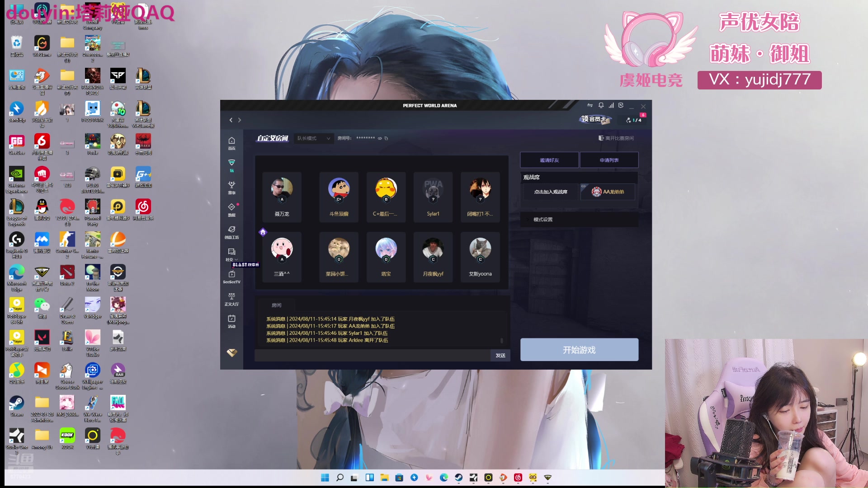
Task: Open taskbar search magnifier
Action: (340, 478)
